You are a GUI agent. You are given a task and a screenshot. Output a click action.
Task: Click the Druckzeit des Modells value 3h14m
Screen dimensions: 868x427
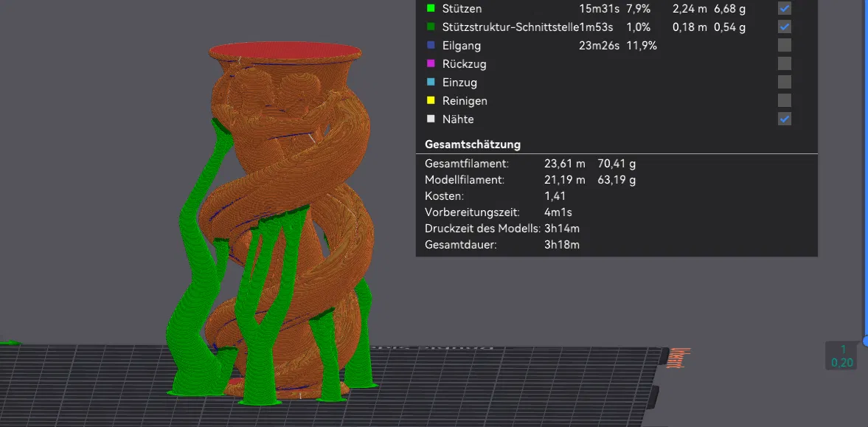point(562,228)
